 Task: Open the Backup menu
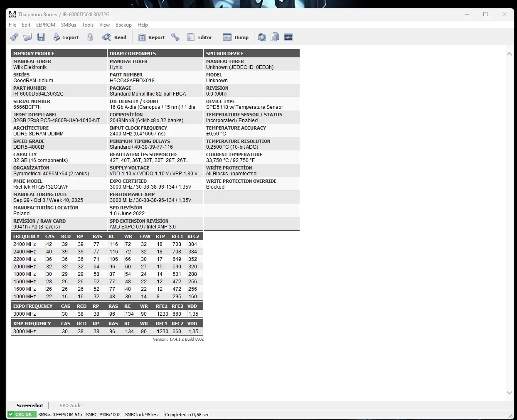[x=123, y=25]
